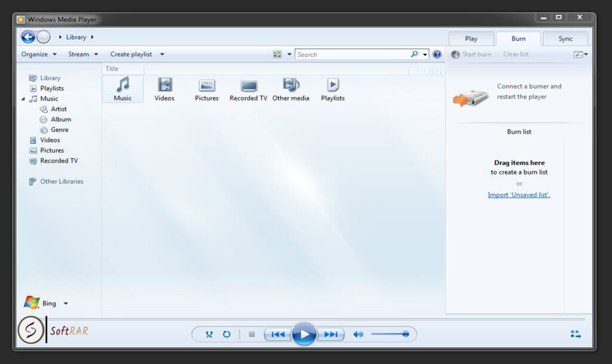This screenshot has height=364, width=612.
Task: Click the greyed Forward navigation button
Action: pos(43,37)
